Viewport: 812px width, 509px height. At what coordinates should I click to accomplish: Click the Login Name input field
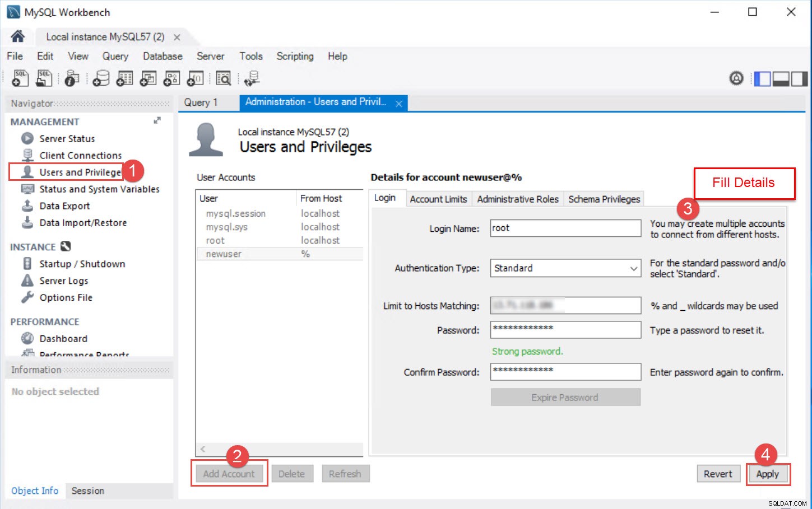(x=565, y=228)
